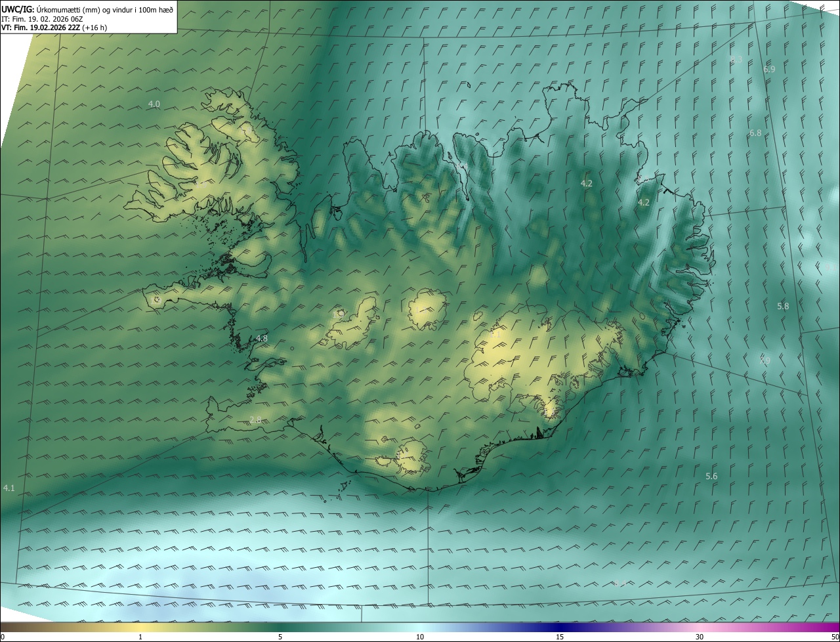
Task: Select the "IT: Fim. 19. 02. 2026 06Z" line
Action: pyautogui.click(x=42, y=19)
